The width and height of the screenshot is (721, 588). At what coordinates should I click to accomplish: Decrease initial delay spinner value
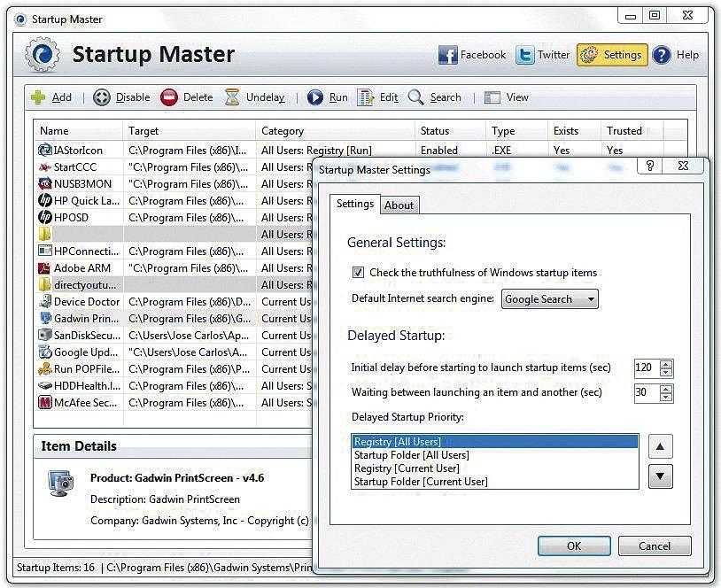(666, 373)
